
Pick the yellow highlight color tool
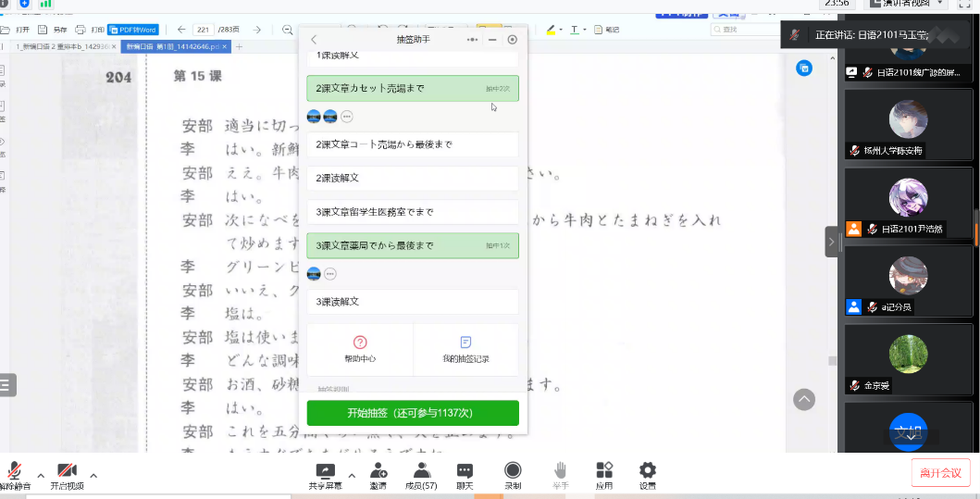(551, 30)
